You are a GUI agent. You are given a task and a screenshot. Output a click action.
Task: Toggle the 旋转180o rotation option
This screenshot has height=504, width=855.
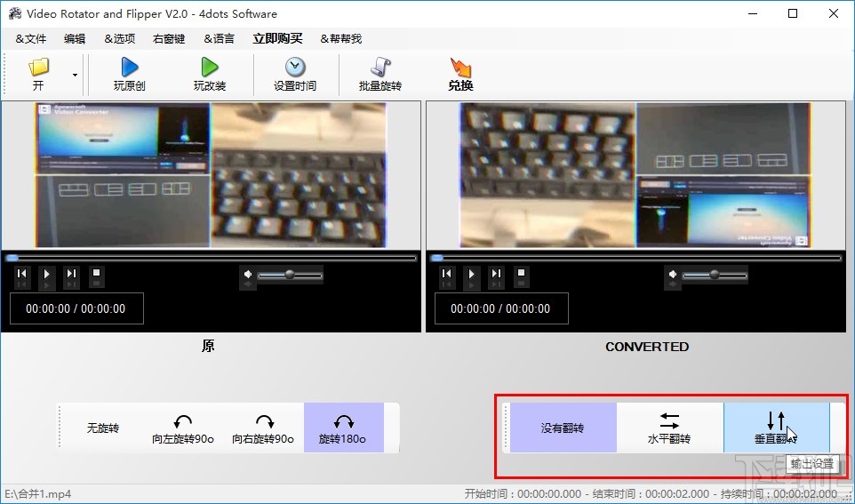tap(344, 428)
